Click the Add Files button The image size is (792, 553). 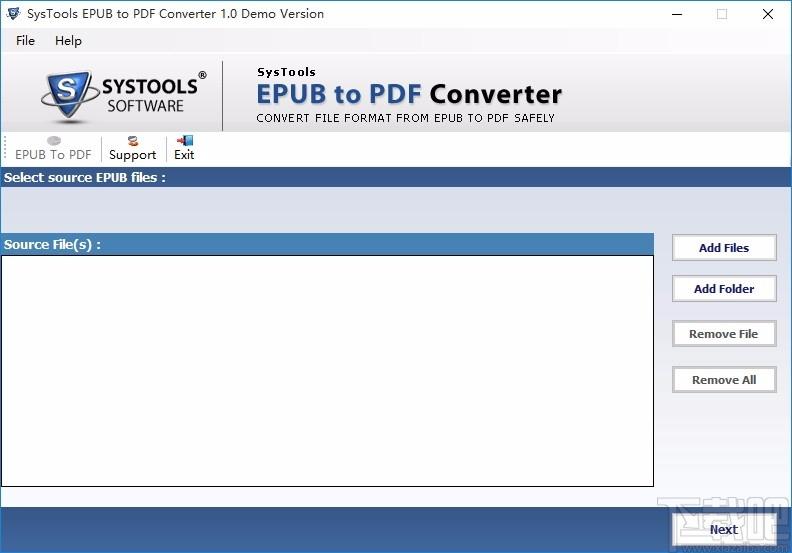(724, 247)
